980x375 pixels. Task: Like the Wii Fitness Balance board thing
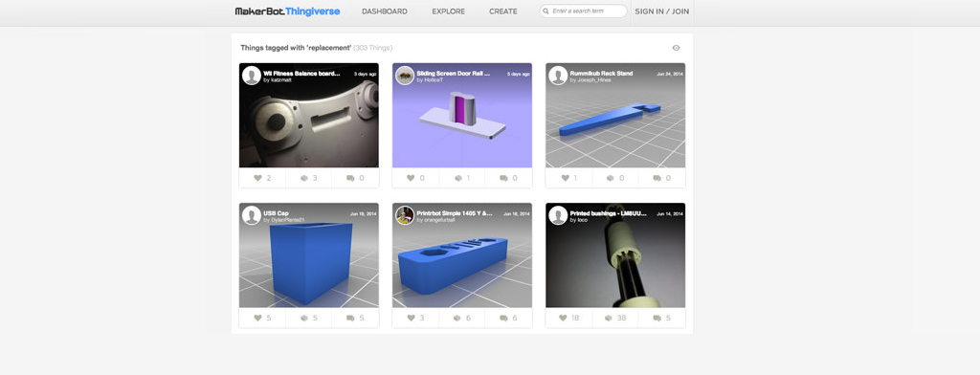point(257,178)
